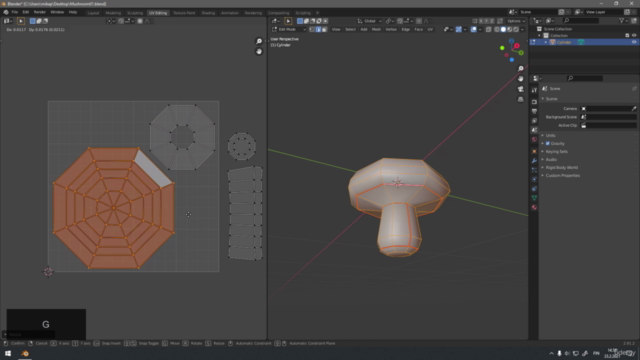This screenshot has width=640, height=360.
Task: Toggle visibility eye of the Cylinder object
Action: point(634,42)
